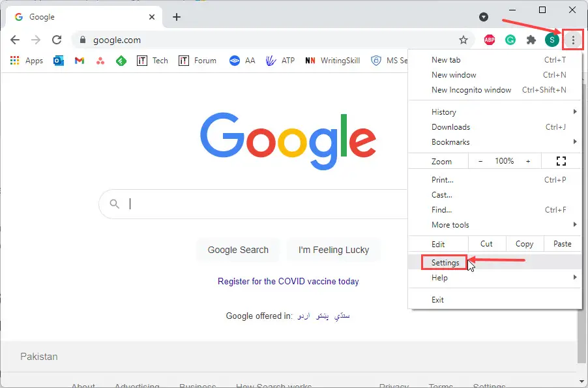Expand the Help submenu
This screenshot has height=388, width=588.
click(x=495, y=278)
